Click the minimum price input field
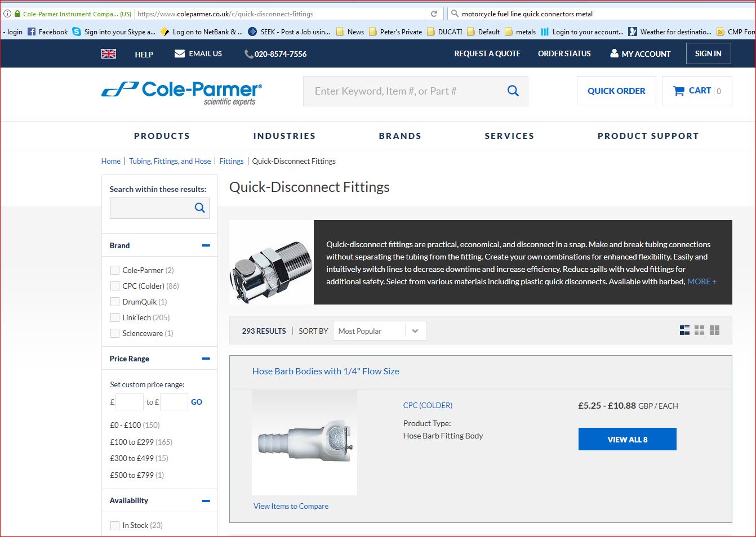756x537 pixels. coord(130,402)
